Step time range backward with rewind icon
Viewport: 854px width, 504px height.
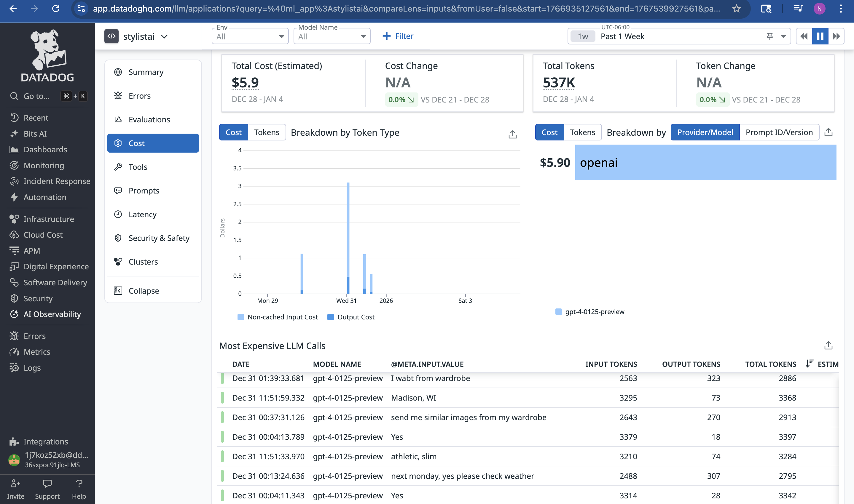tap(804, 36)
